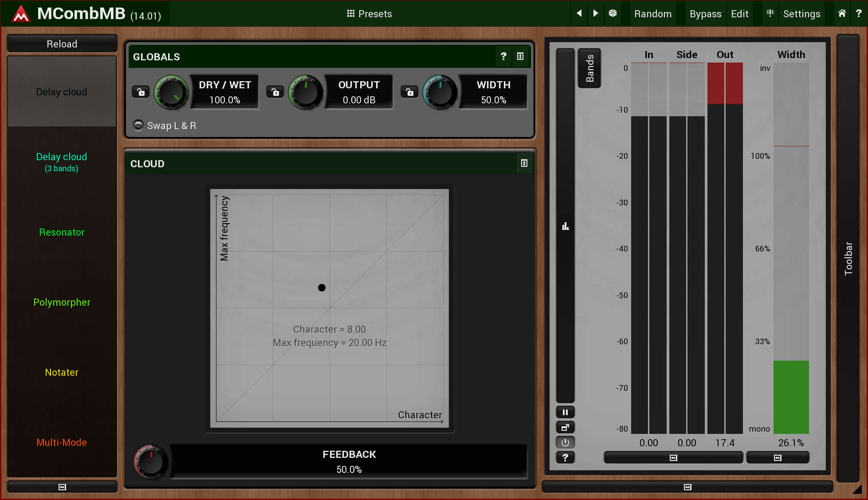Click the Side meter column

[687, 248]
